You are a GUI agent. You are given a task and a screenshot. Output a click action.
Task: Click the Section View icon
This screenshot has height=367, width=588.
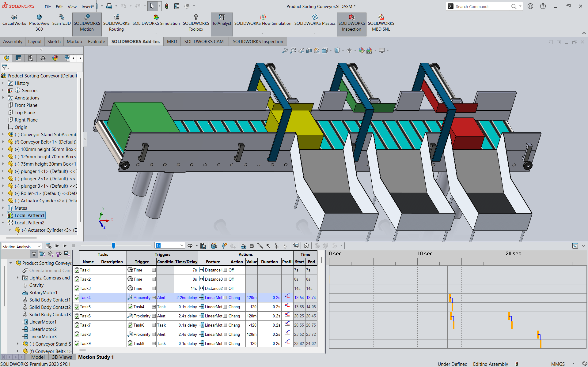tap(309, 51)
